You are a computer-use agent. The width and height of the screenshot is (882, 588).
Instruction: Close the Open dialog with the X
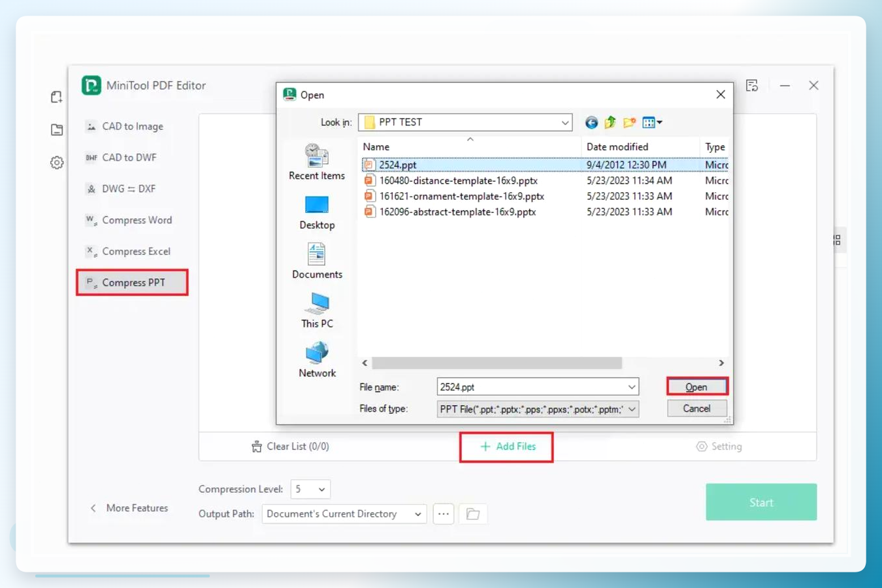[721, 95]
